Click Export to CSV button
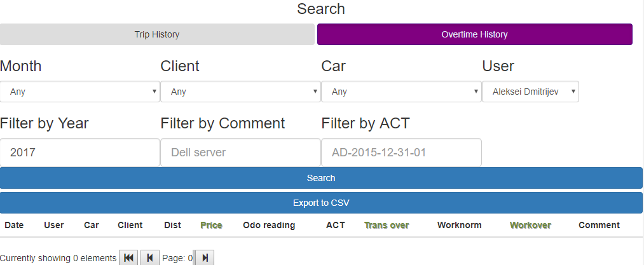 tap(321, 203)
